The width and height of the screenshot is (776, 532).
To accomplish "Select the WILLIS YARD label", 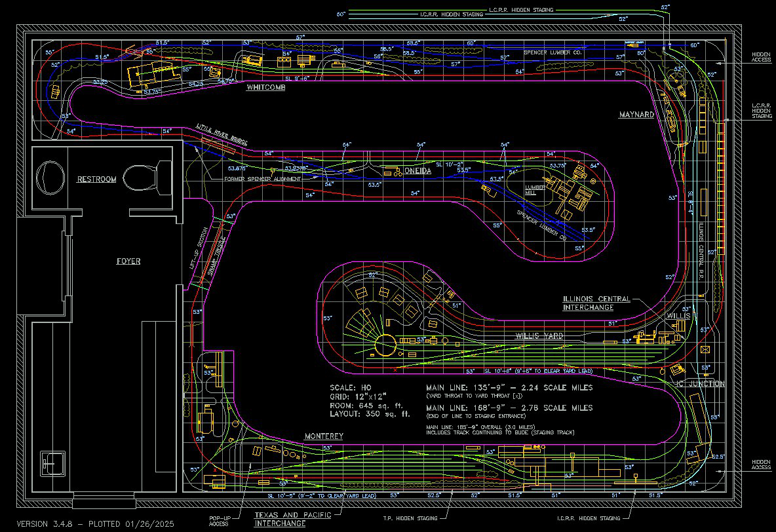I will [539, 335].
